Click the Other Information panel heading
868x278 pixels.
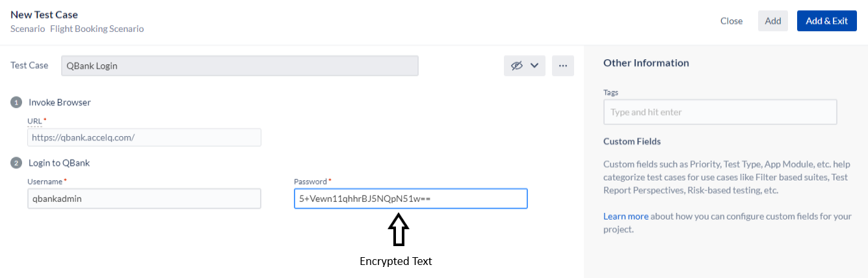point(646,63)
